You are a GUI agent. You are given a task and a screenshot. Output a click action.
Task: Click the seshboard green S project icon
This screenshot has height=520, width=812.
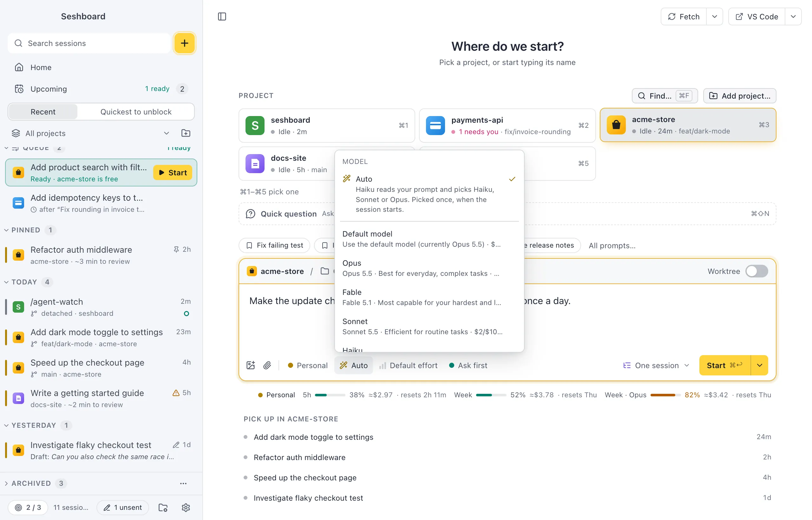pyautogui.click(x=255, y=126)
